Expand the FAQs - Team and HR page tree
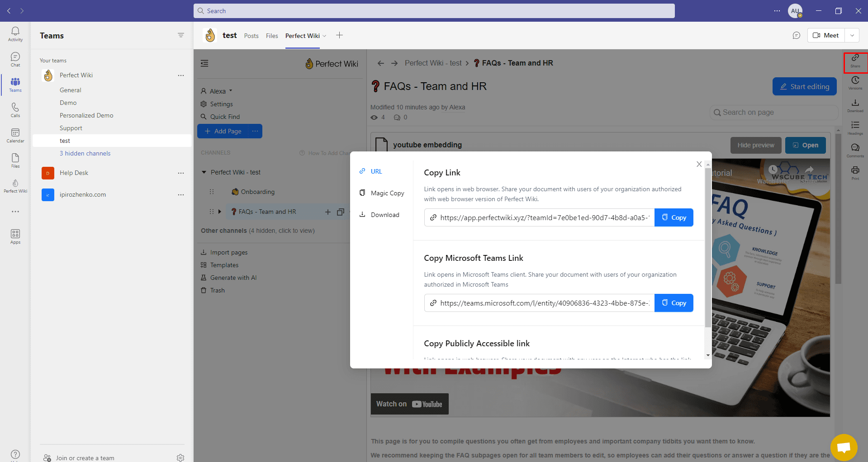868x462 pixels. click(x=220, y=212)
